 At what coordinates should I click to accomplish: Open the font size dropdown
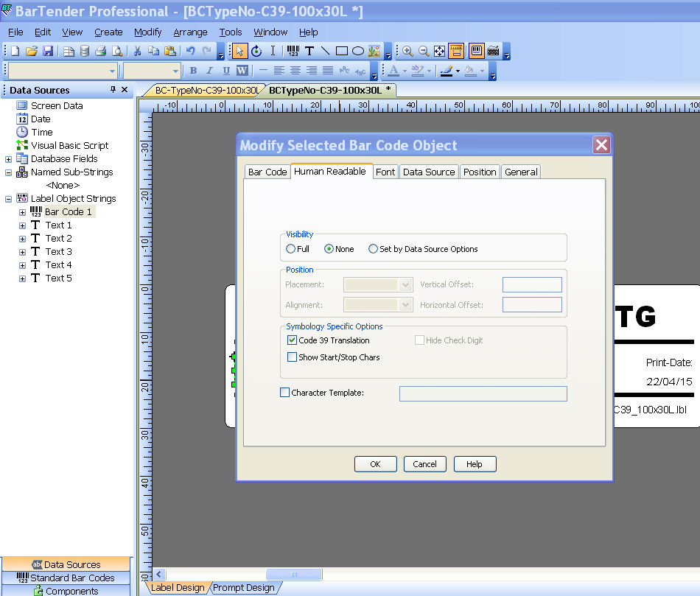tap(175, 71)
